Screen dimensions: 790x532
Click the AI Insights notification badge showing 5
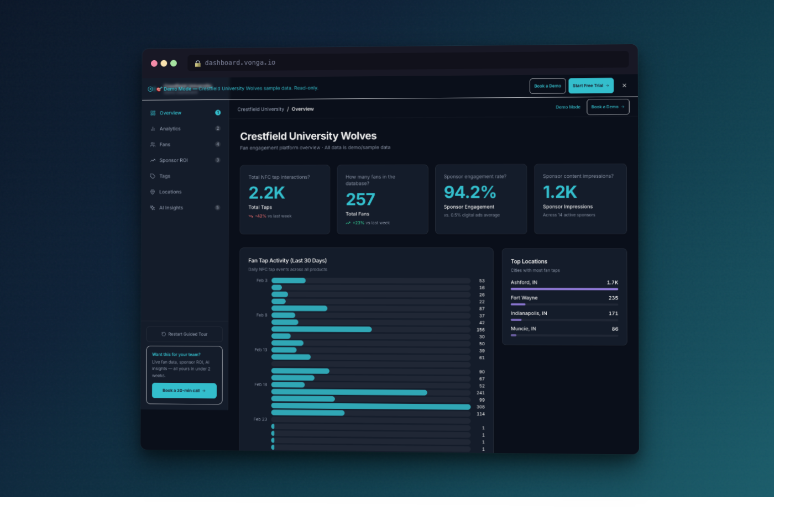pos(217,208)
